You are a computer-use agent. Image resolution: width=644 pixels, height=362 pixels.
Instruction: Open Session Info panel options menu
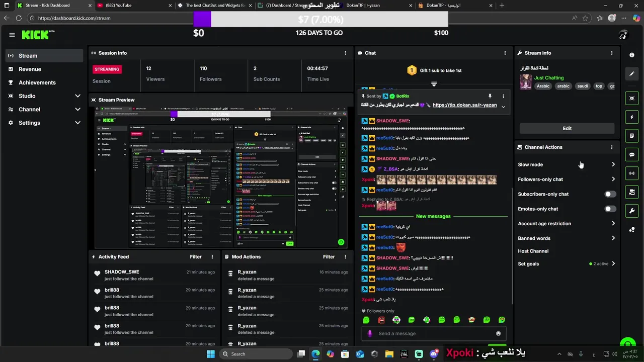(345, 53)
